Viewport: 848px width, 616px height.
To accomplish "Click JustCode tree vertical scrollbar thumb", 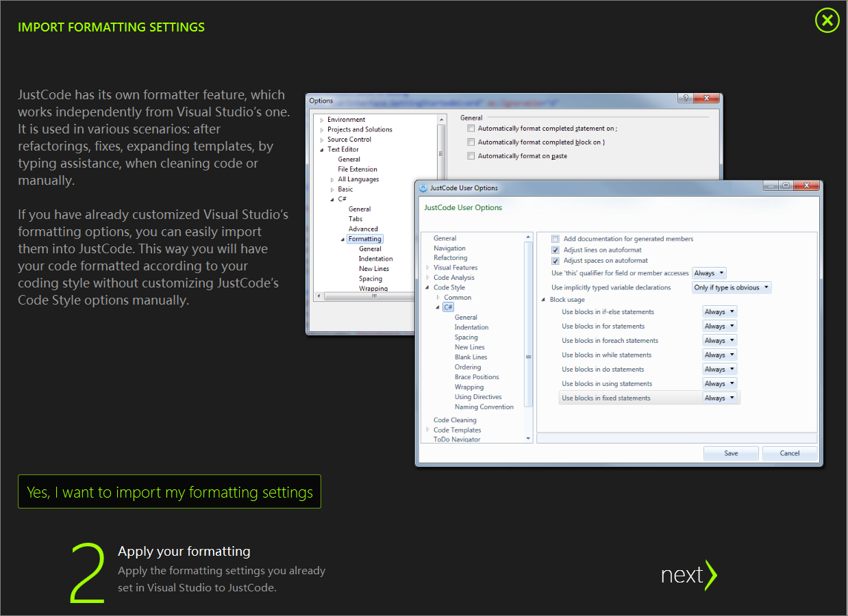I will (528, 324).
